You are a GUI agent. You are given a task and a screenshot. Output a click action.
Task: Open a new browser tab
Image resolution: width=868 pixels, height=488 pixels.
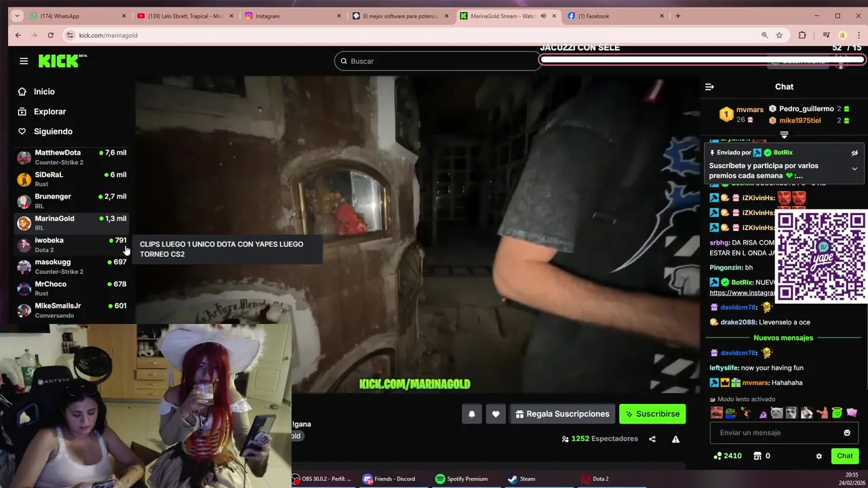click(677, 16)
